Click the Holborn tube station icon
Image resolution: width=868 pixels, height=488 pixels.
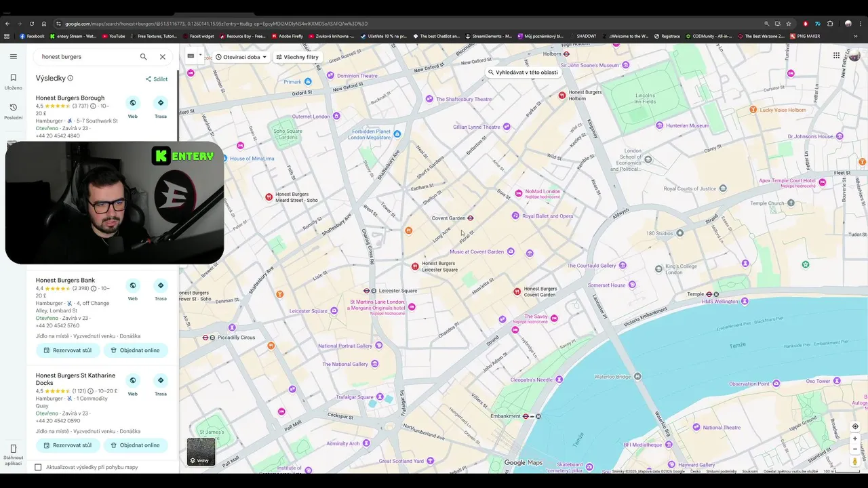pyautogui.click(x=567, y=54)
